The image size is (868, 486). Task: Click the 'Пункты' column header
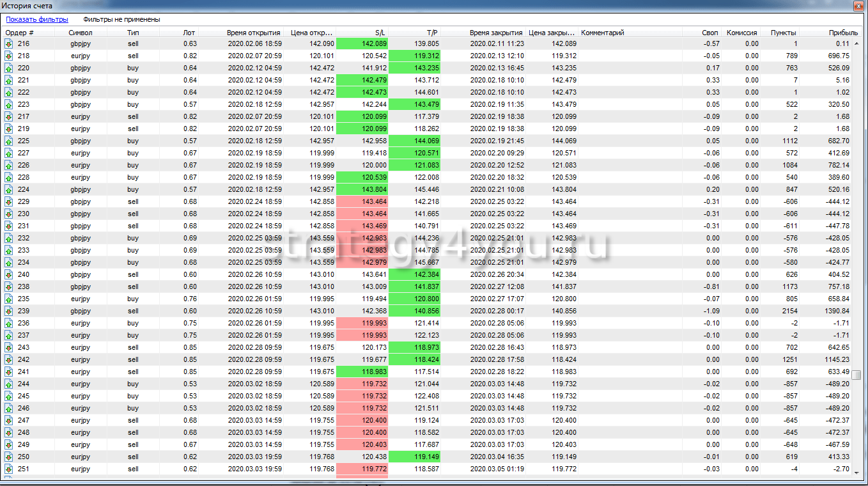click(x=783, y=32)
